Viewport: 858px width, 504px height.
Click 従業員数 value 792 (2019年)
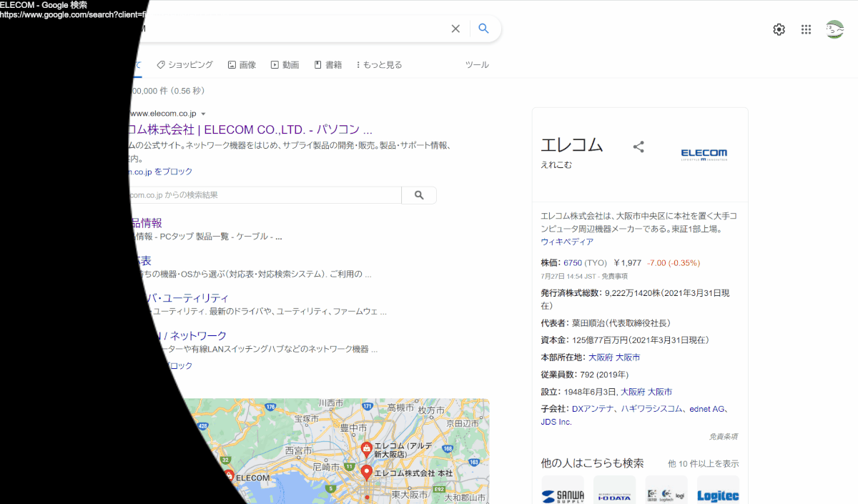tap(605, 375)
